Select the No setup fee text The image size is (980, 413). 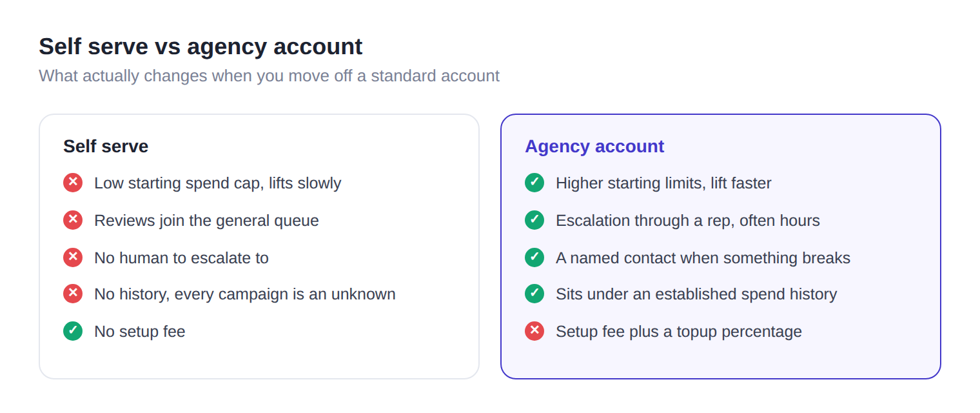140,332
